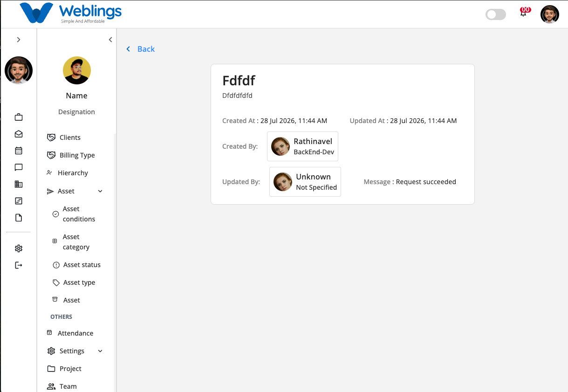Click the logout arrow icon in left rail
This screenshot has height=392, width=568.
point(19,265)
